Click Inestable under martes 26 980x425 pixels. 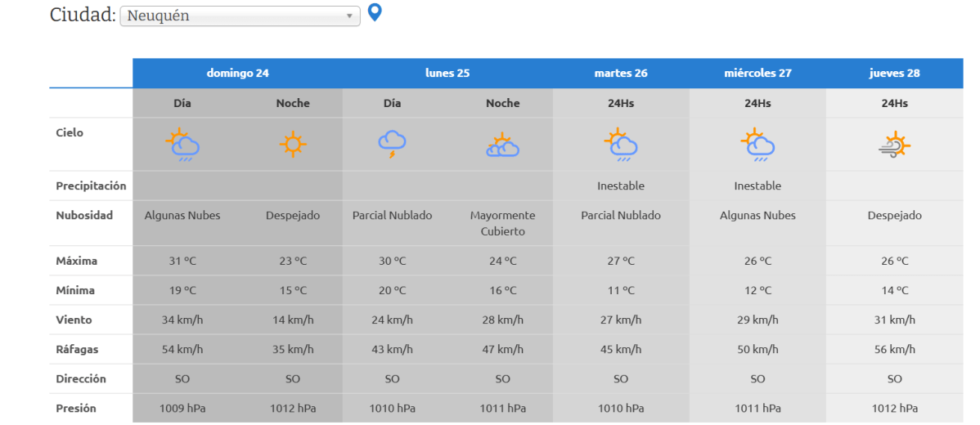tap(621, 186)
